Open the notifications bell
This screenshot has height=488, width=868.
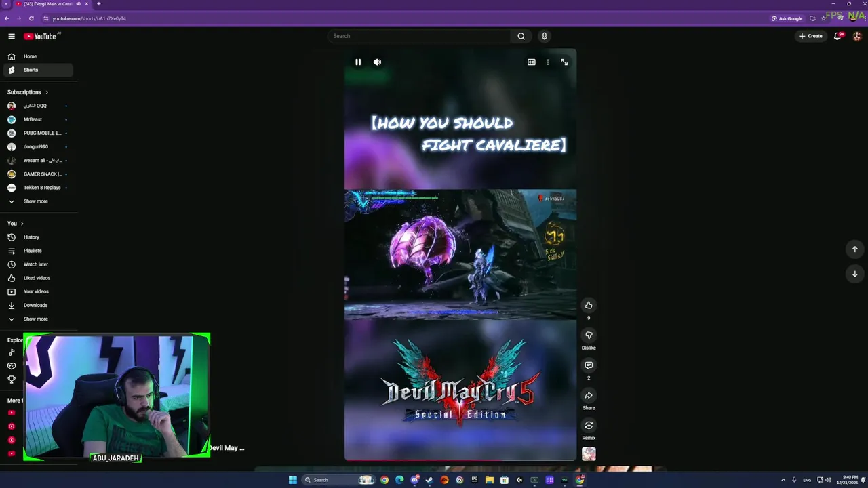(837, 36)
